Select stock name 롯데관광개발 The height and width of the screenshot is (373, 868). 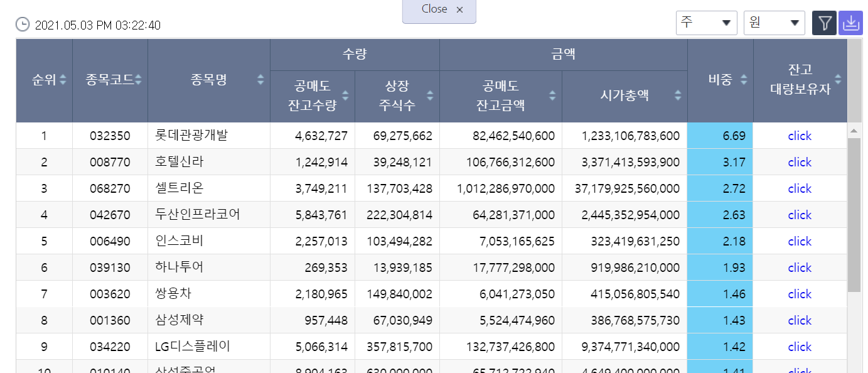[191, 136]
